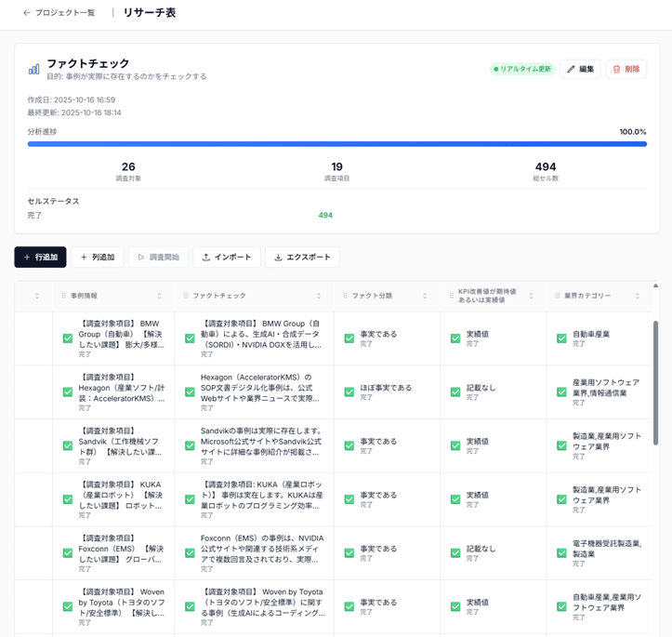Click the scrollbar up arrow
The height and width of the screenshot is (637, 672).
pyautogui.click(x=655, y=285)
